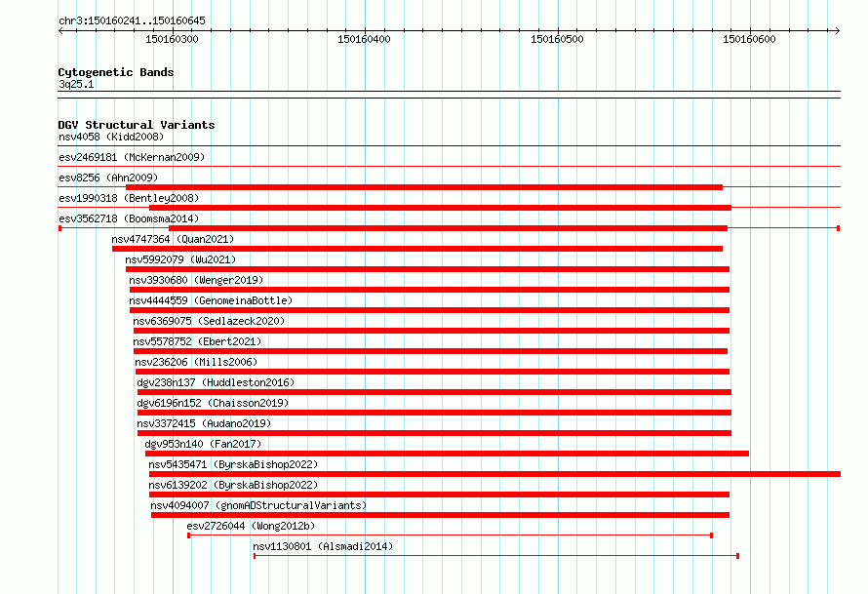Click the 150160500 ruler coordinate
Image resolution: width=868 pixels, height=594 pixels.
[x=557, y=39]
